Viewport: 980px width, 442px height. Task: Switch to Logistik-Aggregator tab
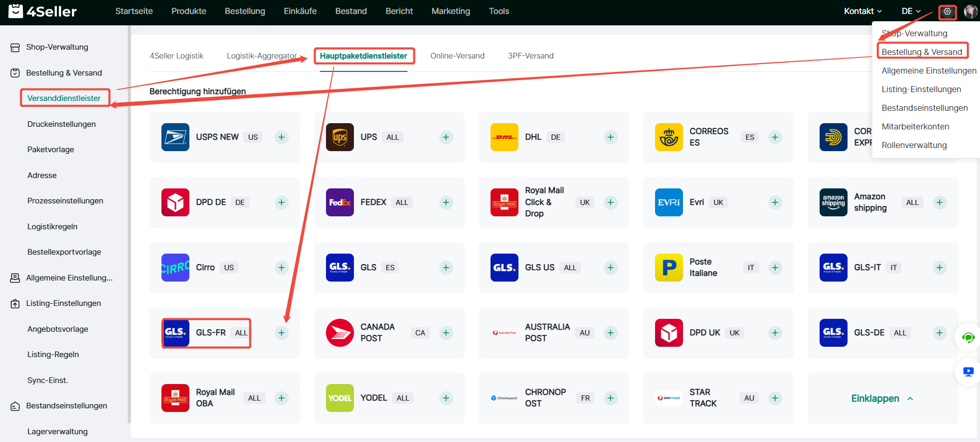pyautogui.click(x=262, y=56)
